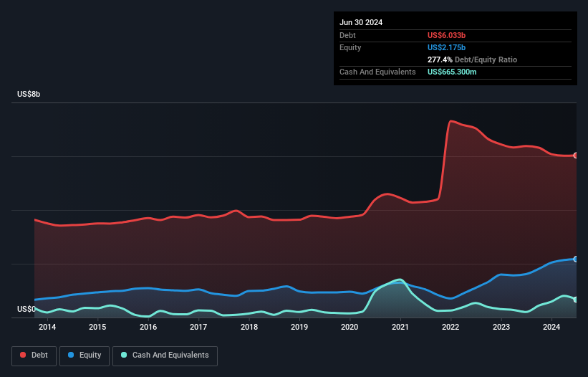Screen dimensions: 588x377
Task: Click the US$6.033b debt value
Action: click(446, 35)
